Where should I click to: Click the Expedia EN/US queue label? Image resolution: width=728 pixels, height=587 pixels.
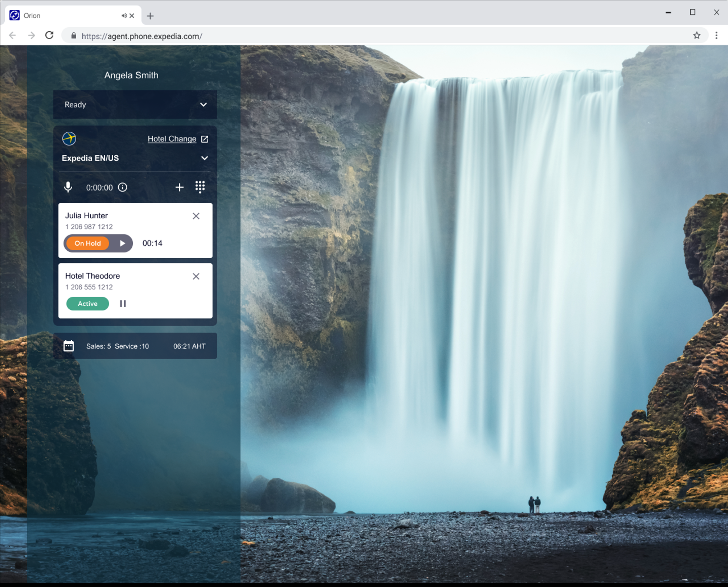click(x=90, y=158)
